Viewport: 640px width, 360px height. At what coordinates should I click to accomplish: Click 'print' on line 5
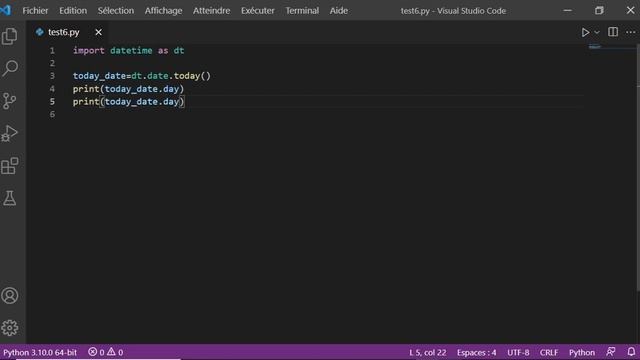(x=86, y=102)
